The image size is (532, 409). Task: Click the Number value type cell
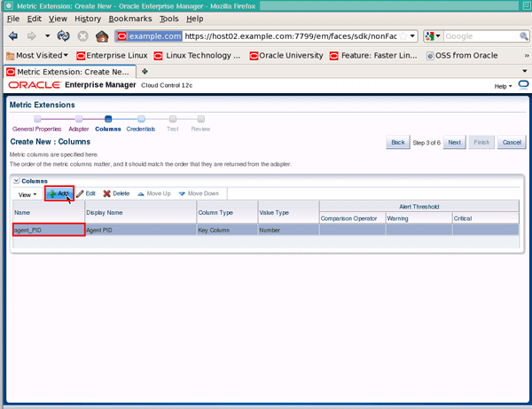tap(288, 230)
